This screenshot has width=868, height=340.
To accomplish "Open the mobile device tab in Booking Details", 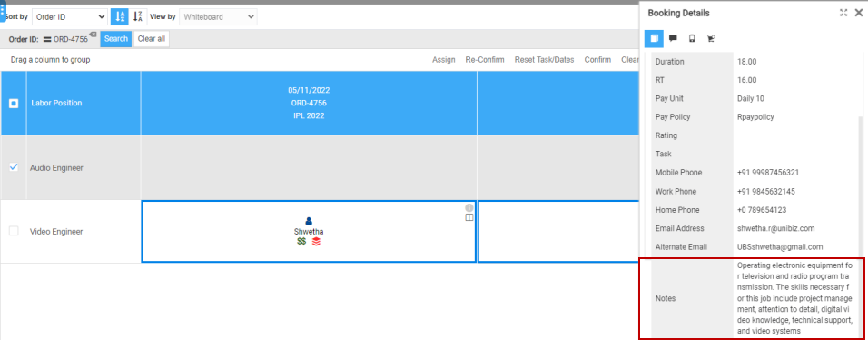I will (x=692, y=38).
